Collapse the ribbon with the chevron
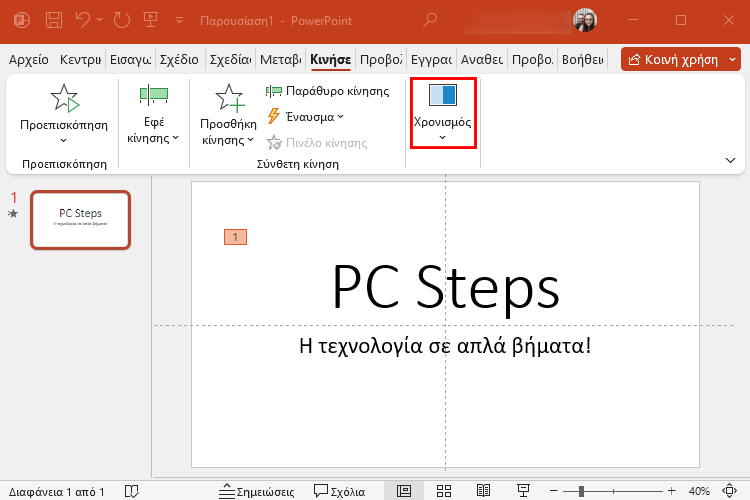The width and height of the screenshot is (750, 500). (730, 160)
